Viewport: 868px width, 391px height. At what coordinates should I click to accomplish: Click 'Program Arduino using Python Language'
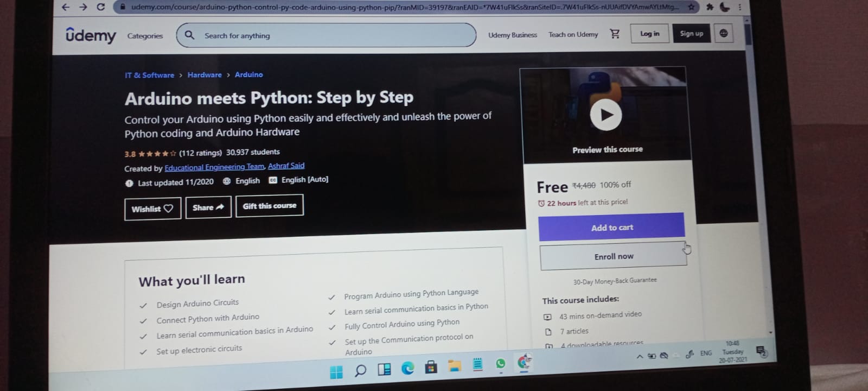click(411, 294)
